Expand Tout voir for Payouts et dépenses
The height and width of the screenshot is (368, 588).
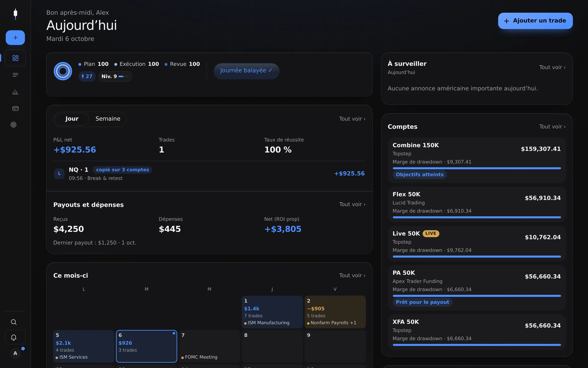pos(352,204)
